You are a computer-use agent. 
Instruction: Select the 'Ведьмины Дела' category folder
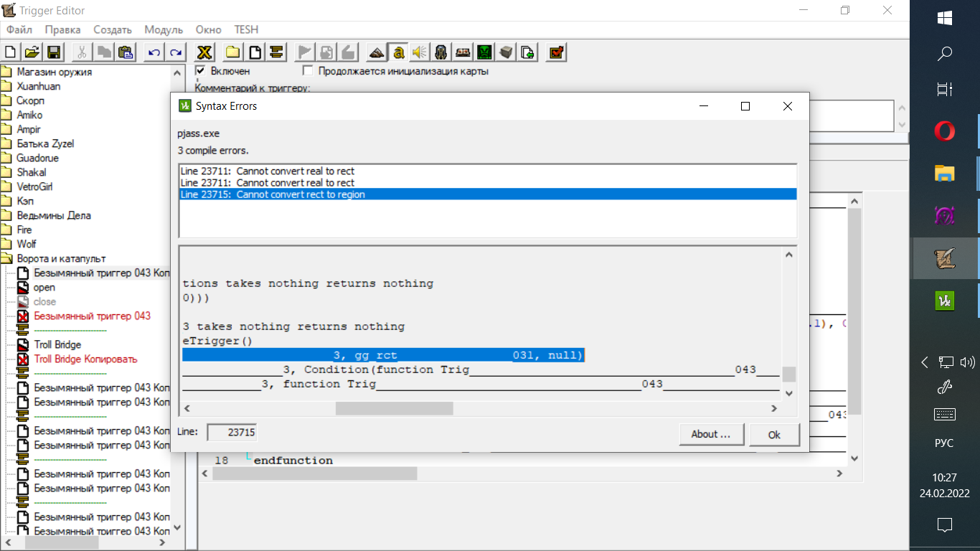click(x=54, y=215)
